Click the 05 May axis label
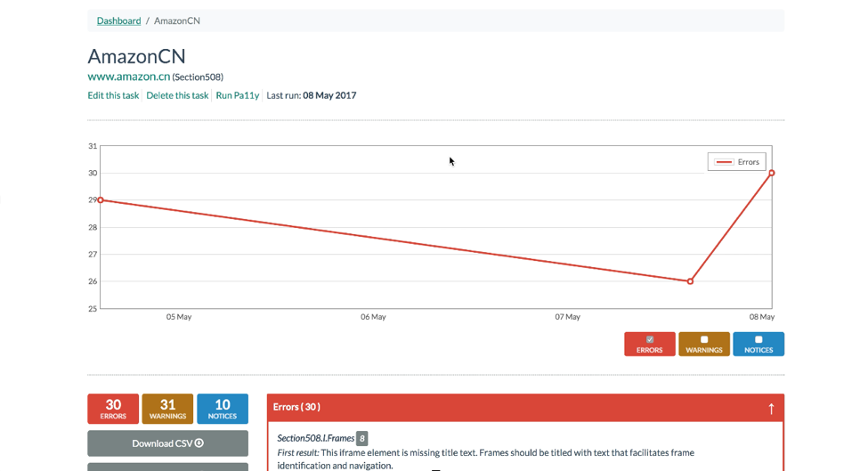 click(x=179, y=317)
